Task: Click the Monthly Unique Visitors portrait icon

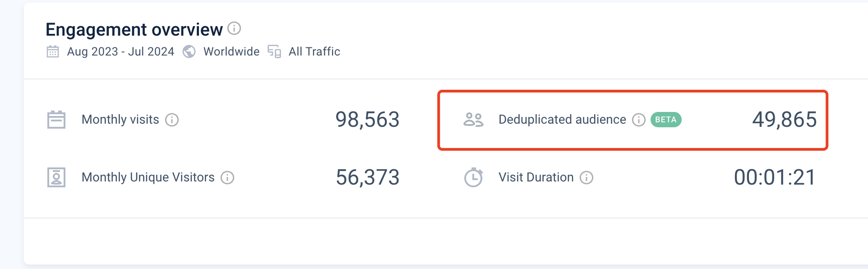Action: [x=56, y=177]
